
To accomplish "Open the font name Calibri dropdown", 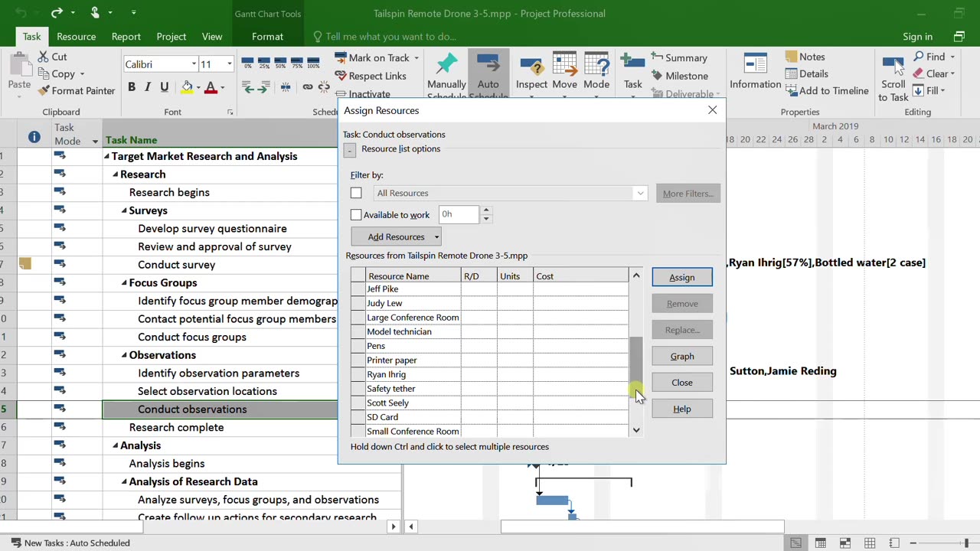I will [x=194, y=64].
